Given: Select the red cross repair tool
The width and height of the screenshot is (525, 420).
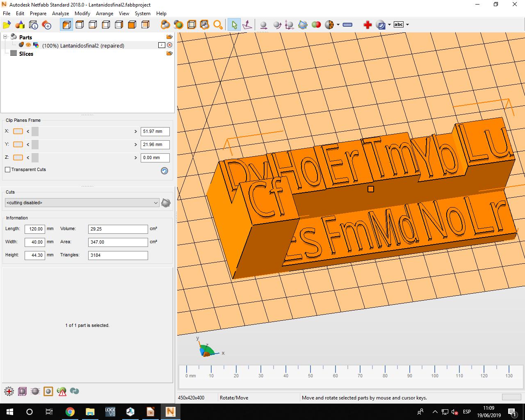Looking at the screenshot, I should click(367, 25).
